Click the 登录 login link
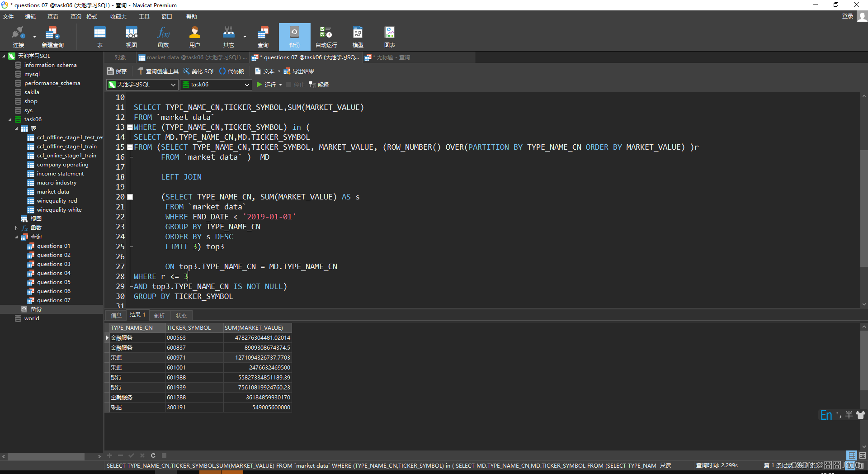The image size is (868, 474). pos(847,16)
